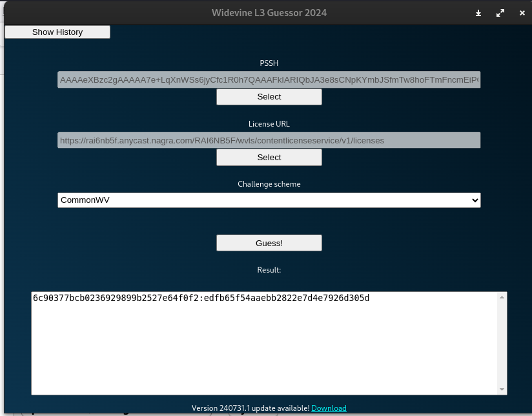Follow the Download update link
Screen dimensions: 532x416
pyautogui.click(x=329, y=408)
